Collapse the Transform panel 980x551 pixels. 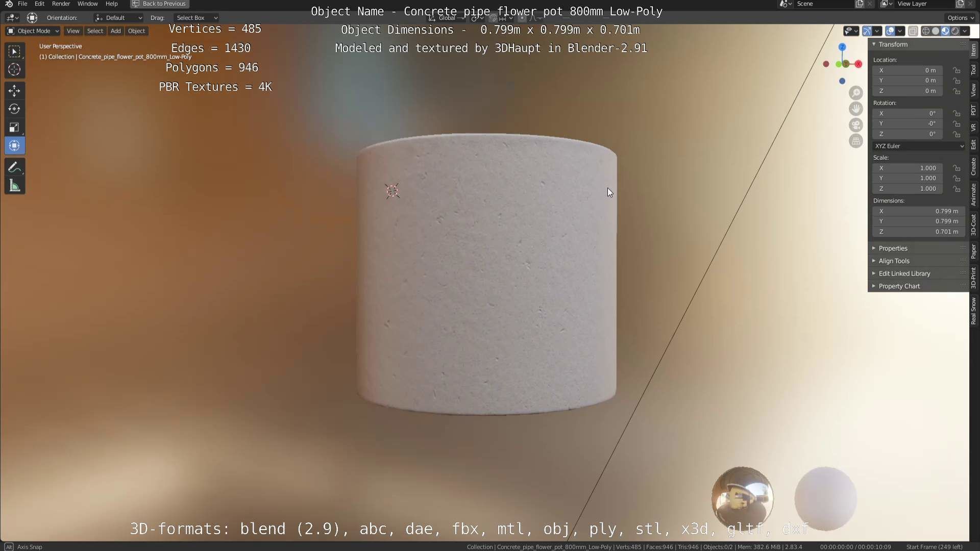point(919,44)
